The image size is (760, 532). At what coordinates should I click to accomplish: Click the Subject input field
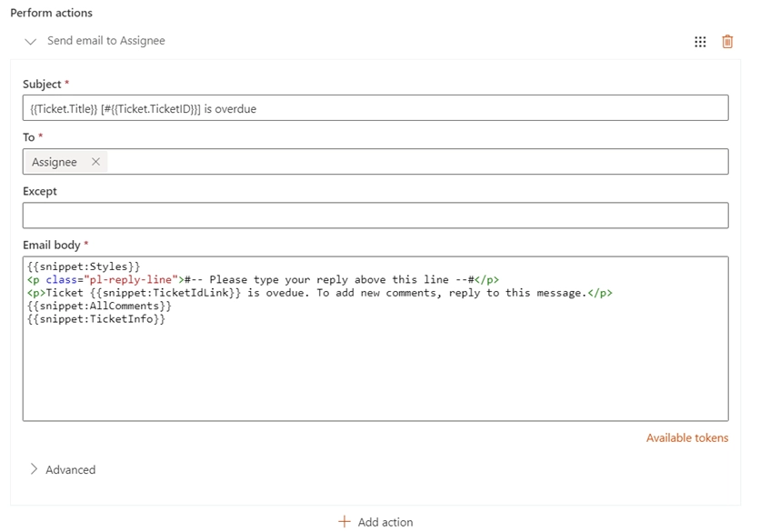[x=375, y=108]
